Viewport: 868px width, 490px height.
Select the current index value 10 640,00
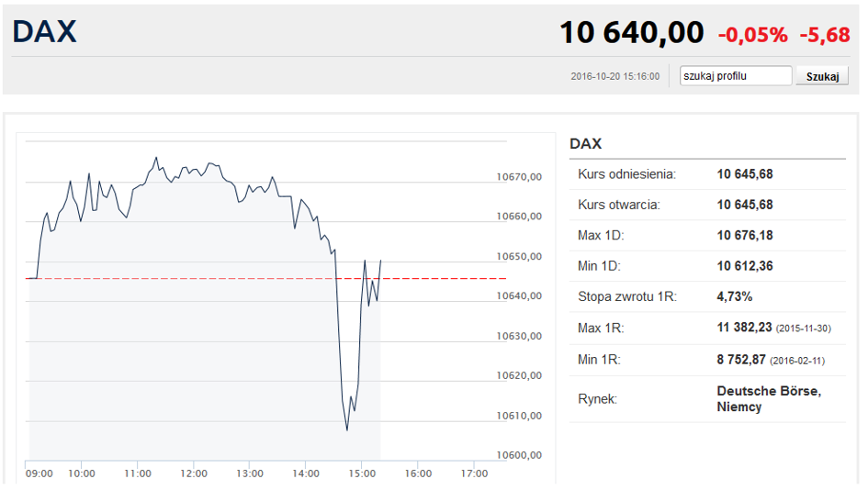coord(631,33)
